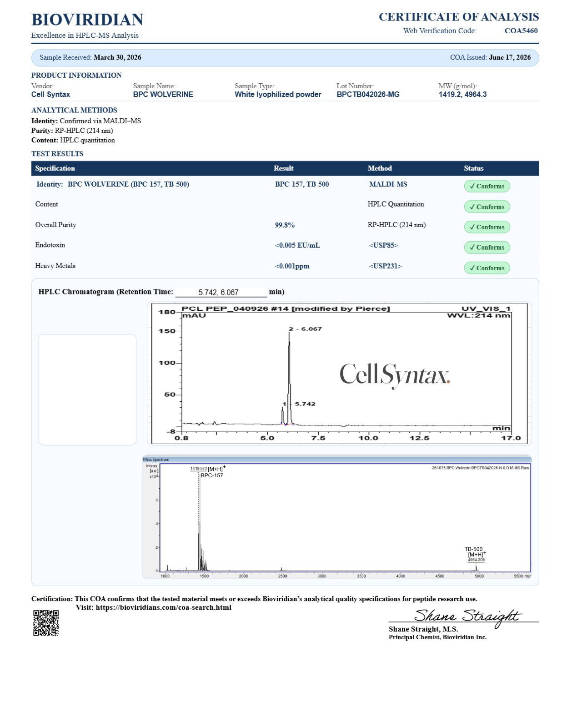Viewport: 562px width, 728px height.
Task: Select sample name BPC WOLVERINE
Action: pyautogui.click(x=163, y=94)
